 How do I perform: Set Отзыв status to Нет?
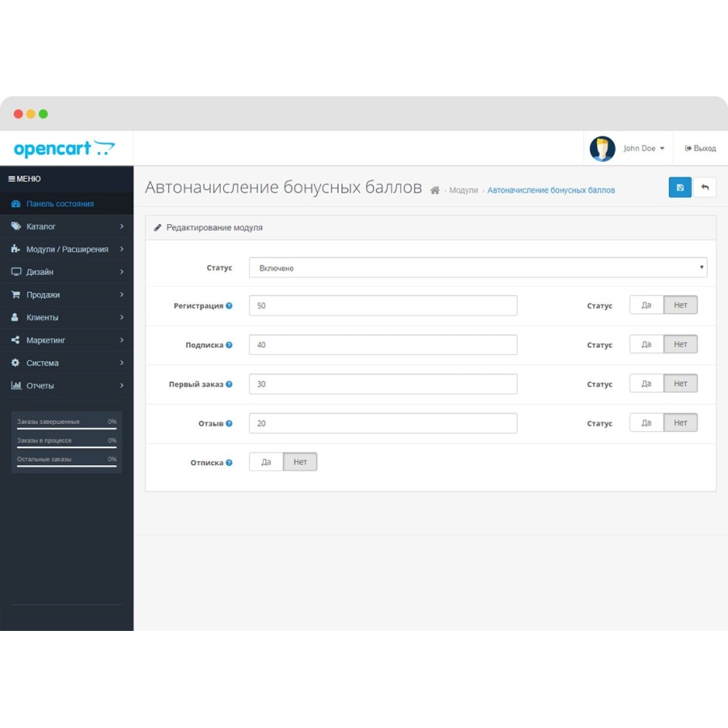tap(680, 423)
